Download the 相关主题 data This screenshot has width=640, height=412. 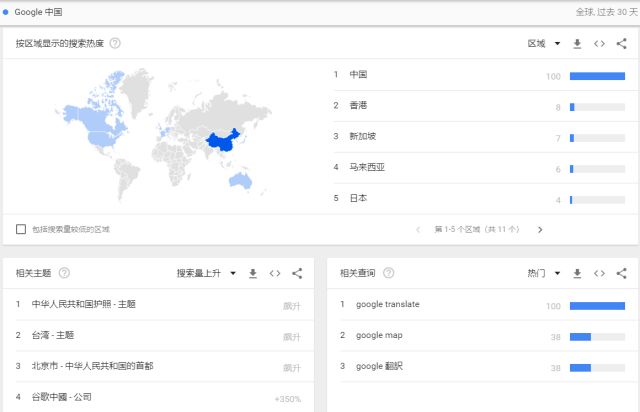[253, 273]
